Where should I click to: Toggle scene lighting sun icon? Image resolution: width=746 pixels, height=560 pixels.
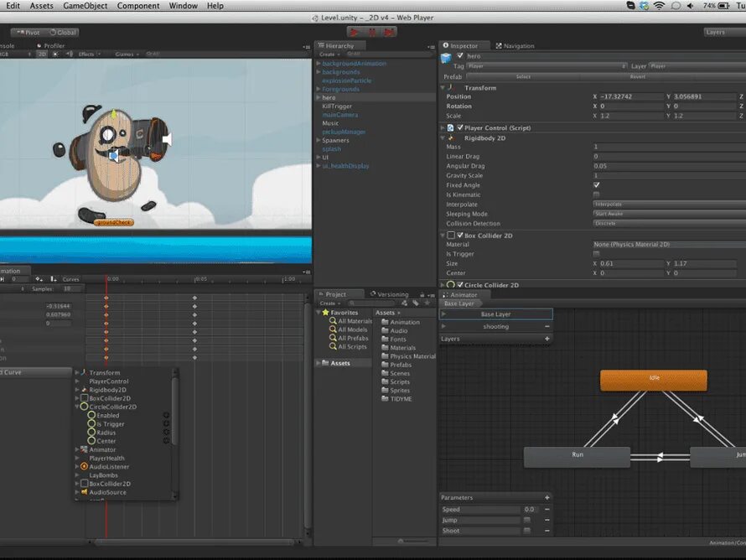[x=55, y=54]
